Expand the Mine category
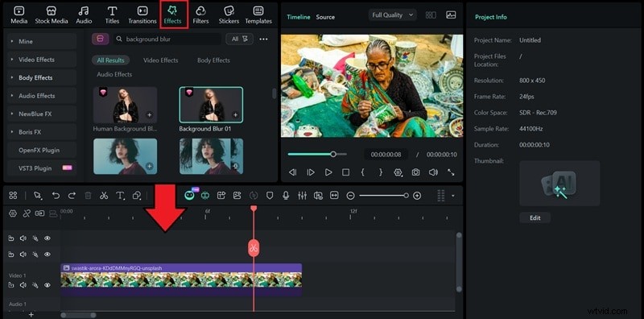 coord(42,41)
